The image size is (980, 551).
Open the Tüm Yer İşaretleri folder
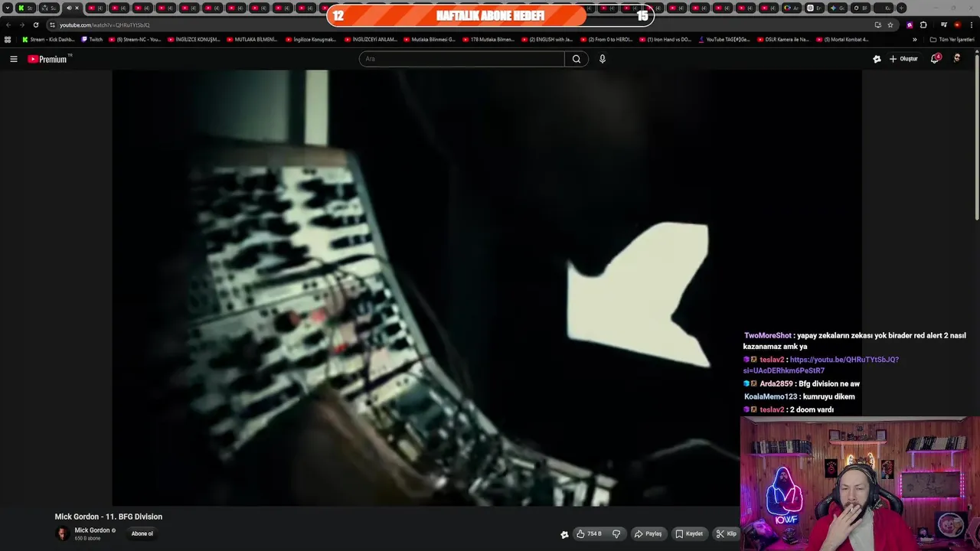pyautogui.click(x=952, y=39)
